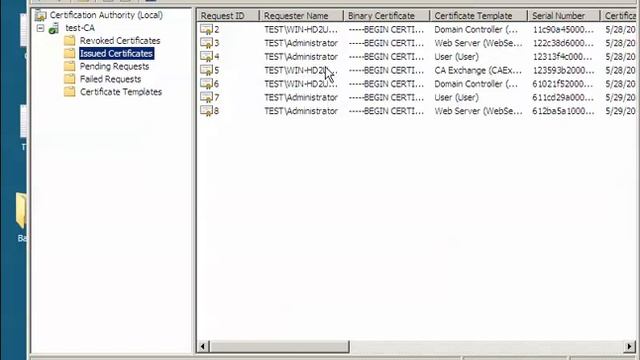Sort by the Request ID column header
The width and height of the screenshot is (640, 360).
[228, 16]
